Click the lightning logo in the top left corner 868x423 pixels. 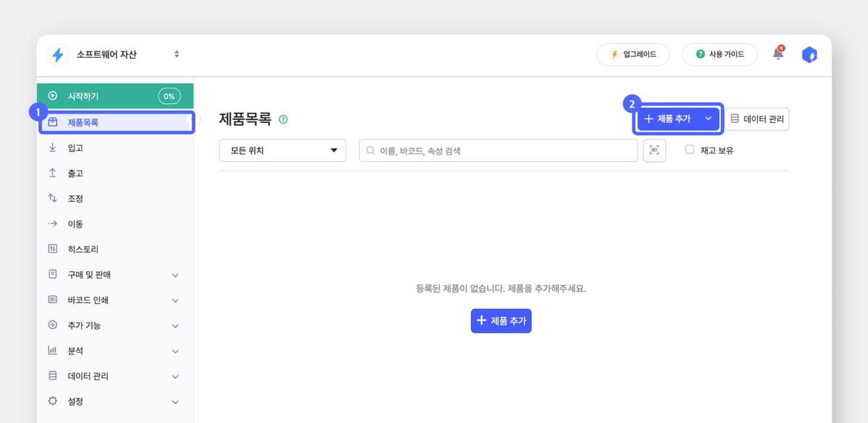(x=59, y=54)
